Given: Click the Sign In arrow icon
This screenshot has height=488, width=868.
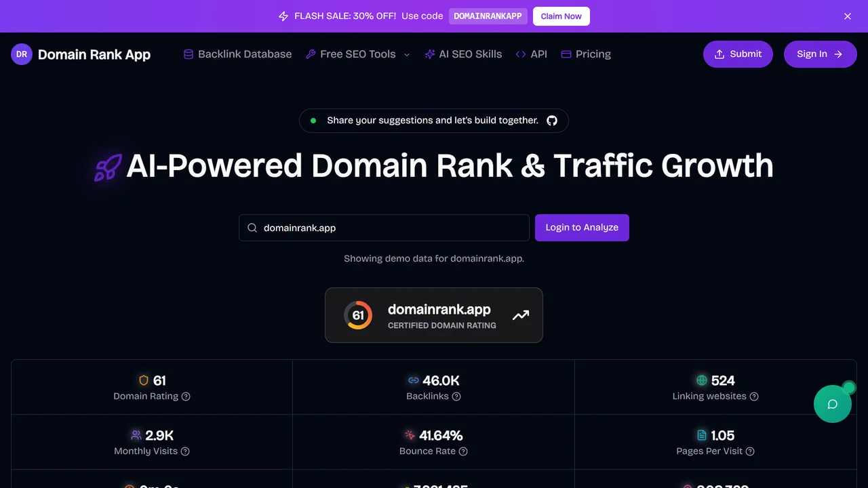Looking at the screenshot, I should [838, 54].
